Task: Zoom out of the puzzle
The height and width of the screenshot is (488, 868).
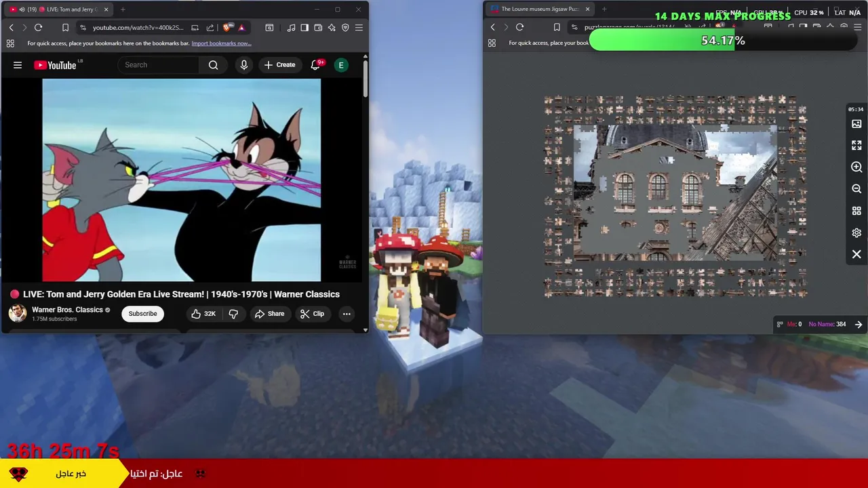Action: tap(856, 189)
